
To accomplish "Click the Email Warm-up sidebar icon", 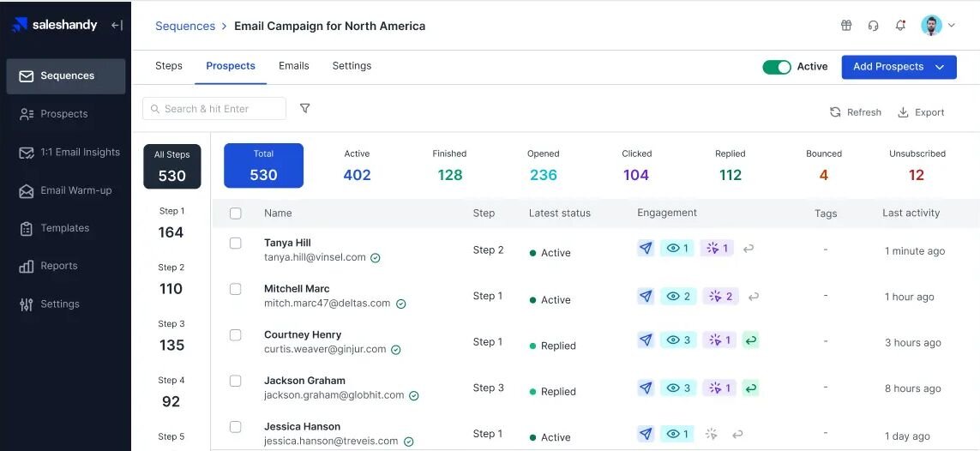I will pyautogui.click(x=27, y=191).
